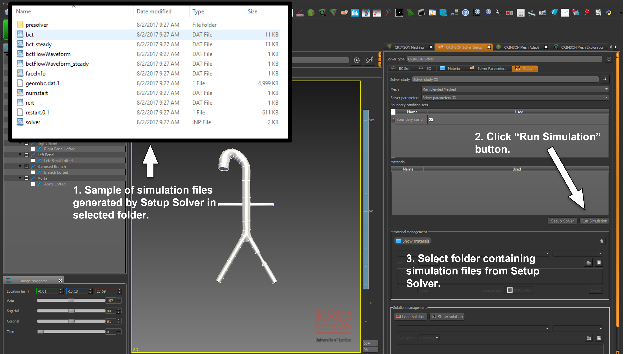Click the Python console icon in toolbar
644x354 pixels.
(609, 12)
